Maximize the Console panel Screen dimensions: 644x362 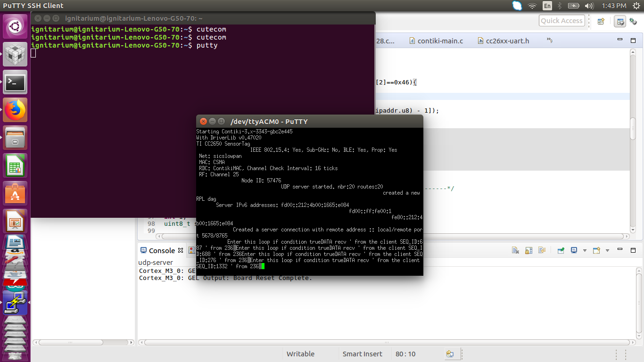(633, 250)
